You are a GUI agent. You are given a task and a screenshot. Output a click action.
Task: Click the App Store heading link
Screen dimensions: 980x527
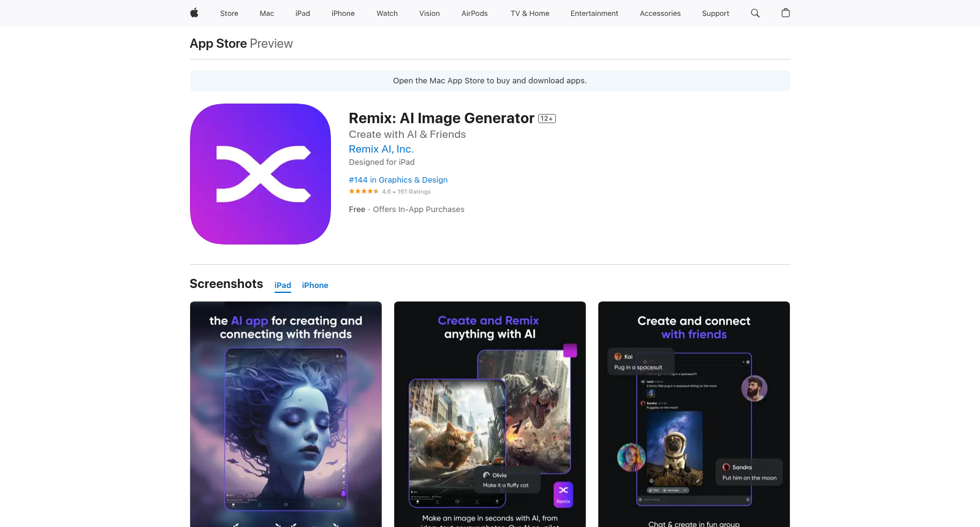coord(218,44)
